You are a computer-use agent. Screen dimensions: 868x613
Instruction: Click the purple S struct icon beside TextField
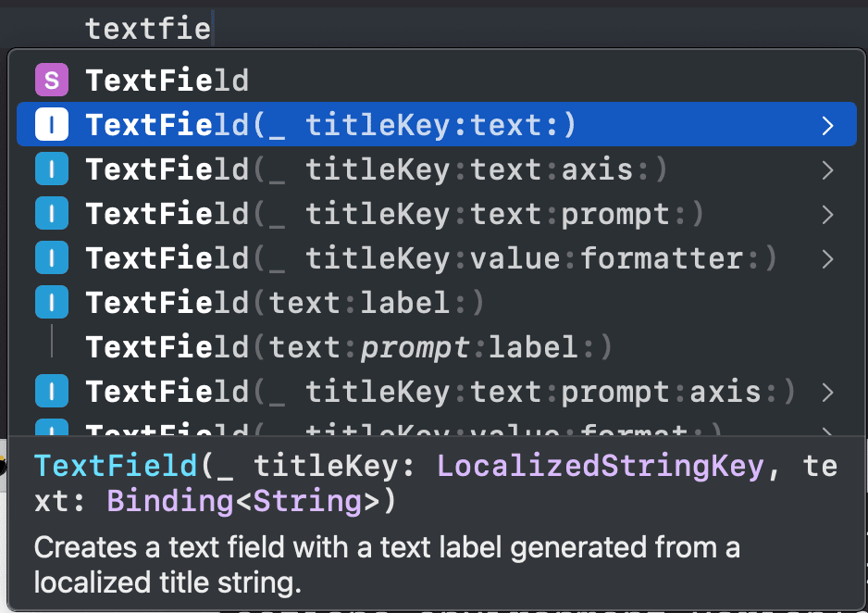(x=52, y=81)
